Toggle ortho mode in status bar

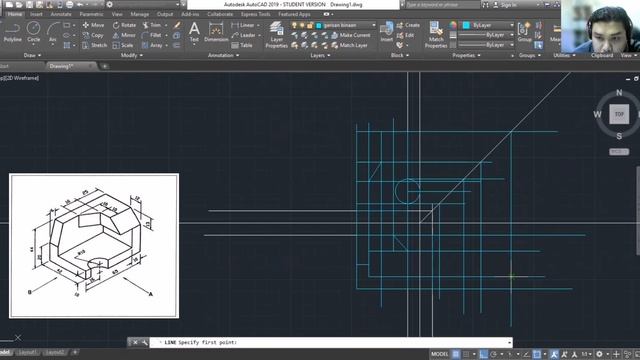point(483,354)
